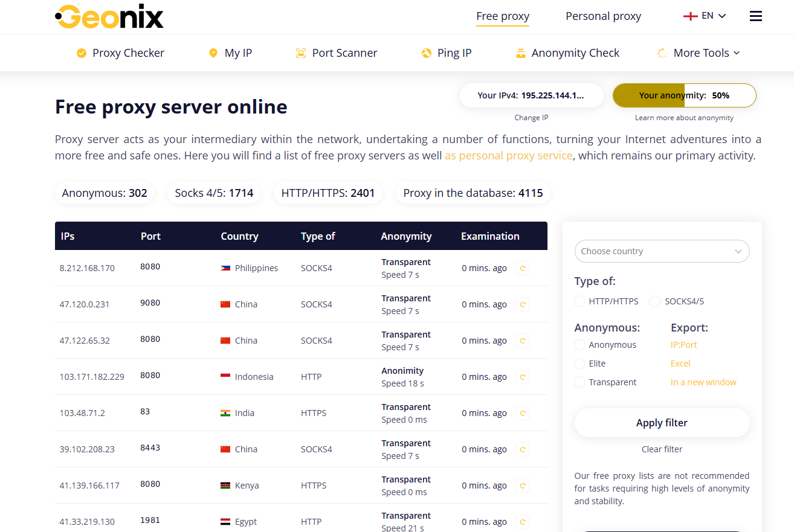Export proxy list to Excel
This screenshot has height=532, width=794.
(680, 364)
